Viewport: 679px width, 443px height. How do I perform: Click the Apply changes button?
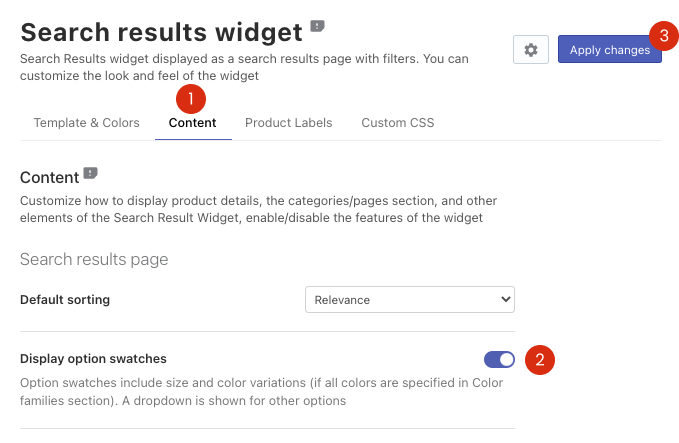click(610, 49)
